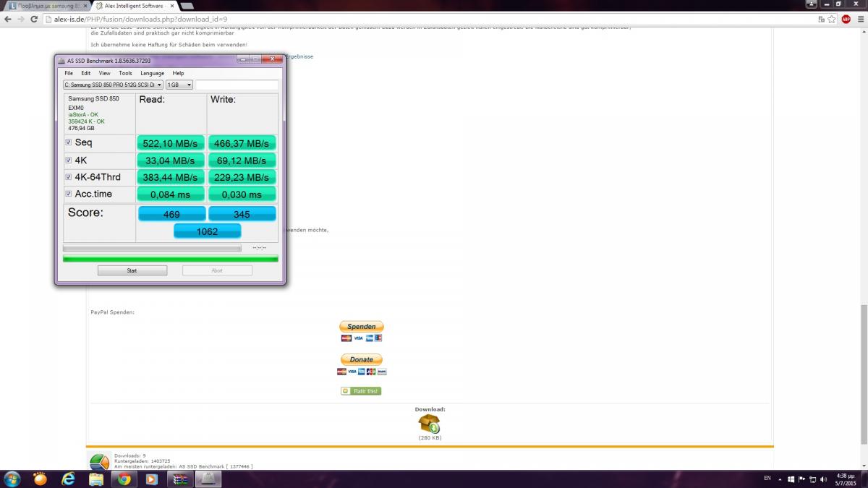Open the Adblock Plus extension icon

(x=846, y=20)
